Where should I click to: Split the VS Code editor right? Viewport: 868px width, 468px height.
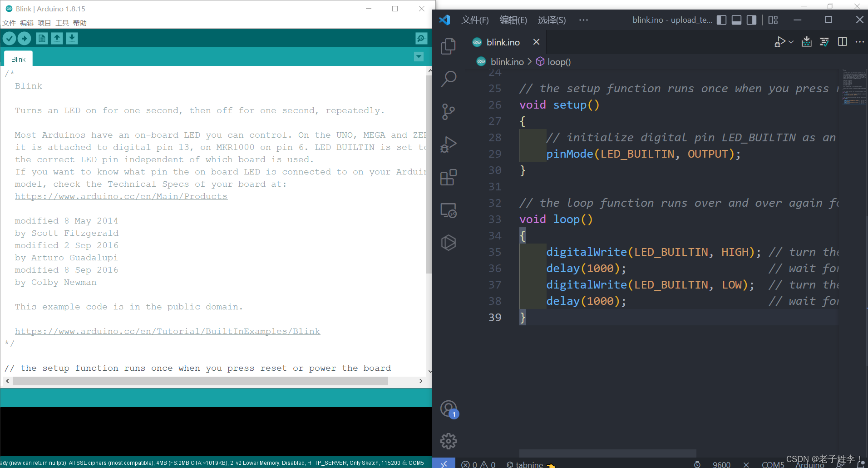tap(843, 42)
